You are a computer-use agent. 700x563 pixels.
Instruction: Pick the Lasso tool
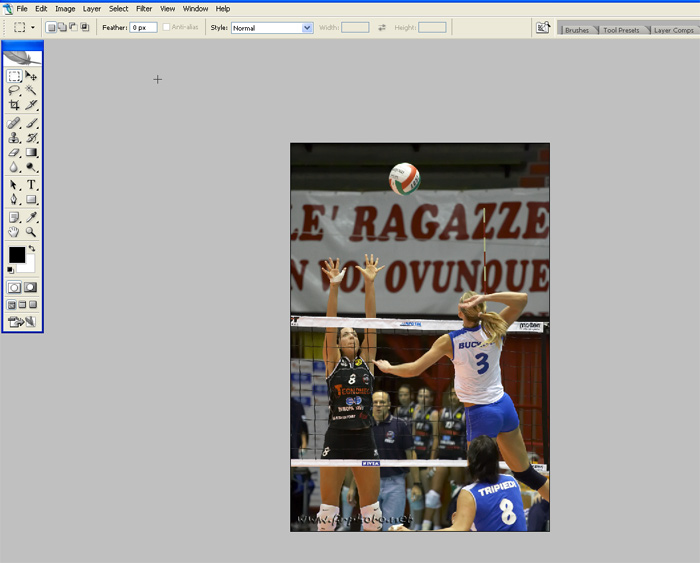click(x=14, y=90)
